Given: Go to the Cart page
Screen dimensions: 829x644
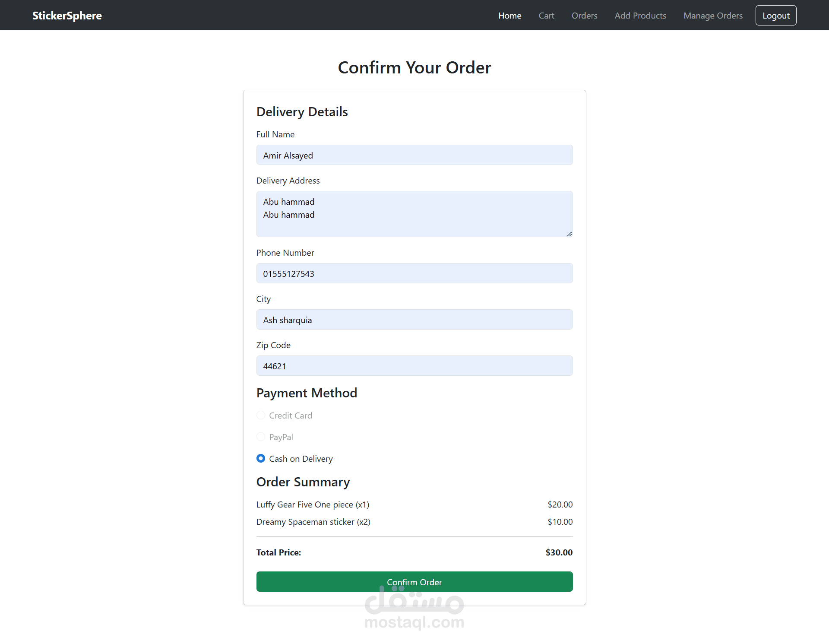Looking at the screenshot, I should (x=546, y=16).
